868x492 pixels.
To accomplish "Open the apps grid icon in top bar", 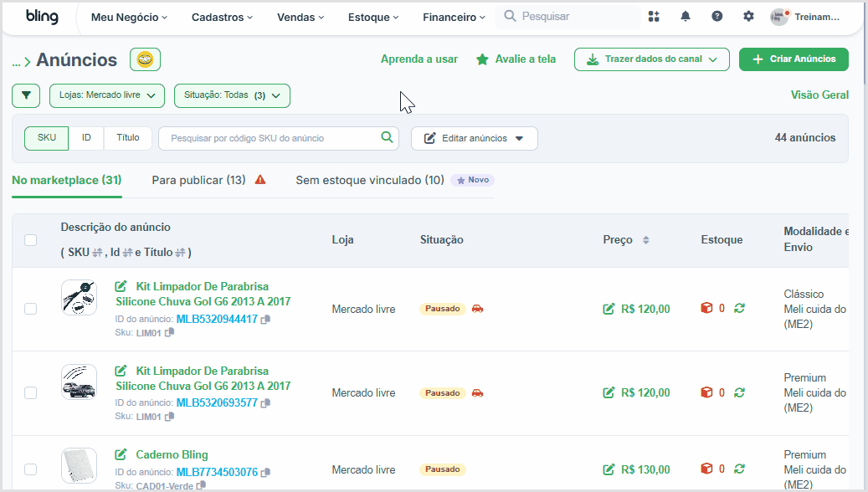I will [654, 17].
